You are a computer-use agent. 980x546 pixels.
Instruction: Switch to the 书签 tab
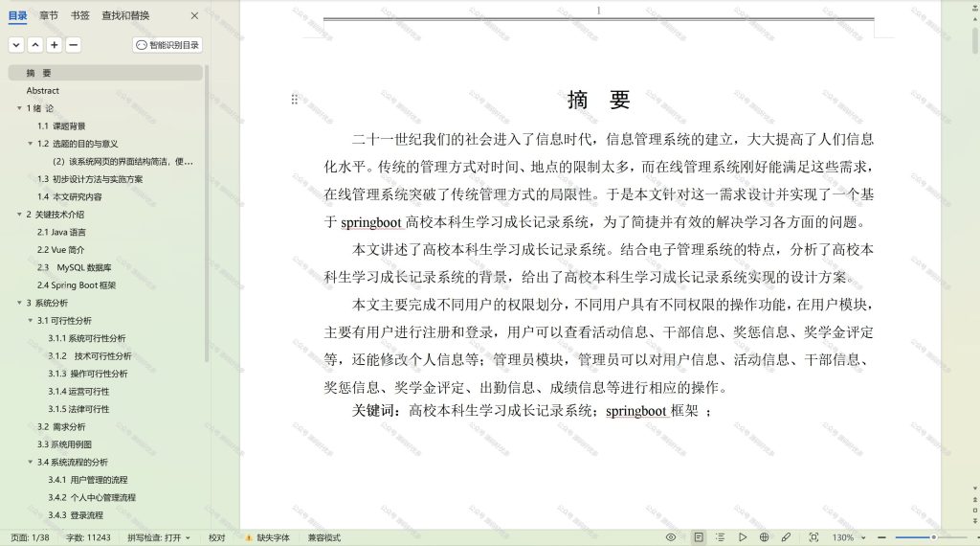click(x=80, y=15)
